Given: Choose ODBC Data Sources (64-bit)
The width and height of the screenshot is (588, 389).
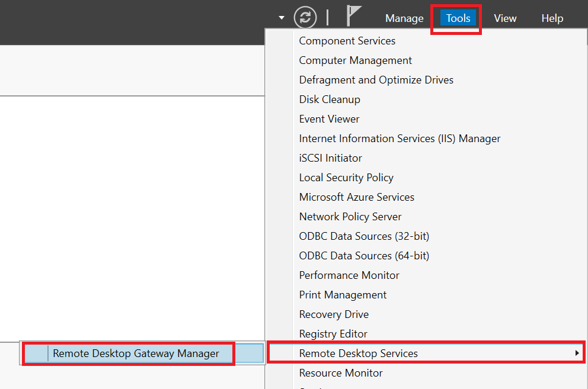Looking at the screenshot, I should pyautogui.click(x=364, y=256).
